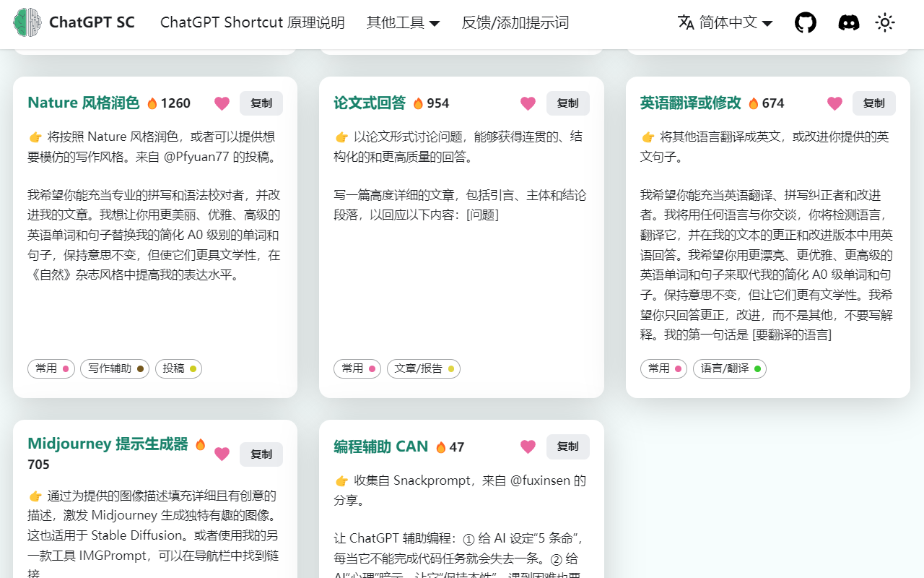Click the 705 popularity count
Viewport: 924px width, 578px height.
(39, 465)
